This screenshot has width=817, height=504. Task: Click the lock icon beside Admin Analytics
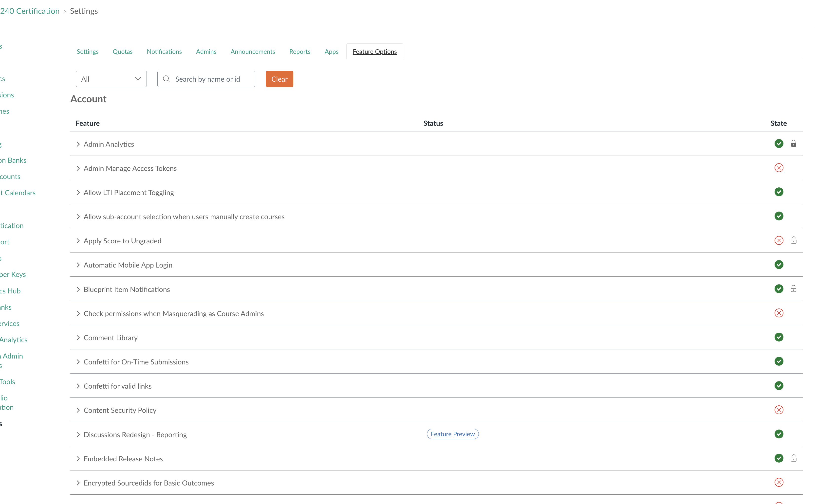pyautogui.click(x=794, y=143)
